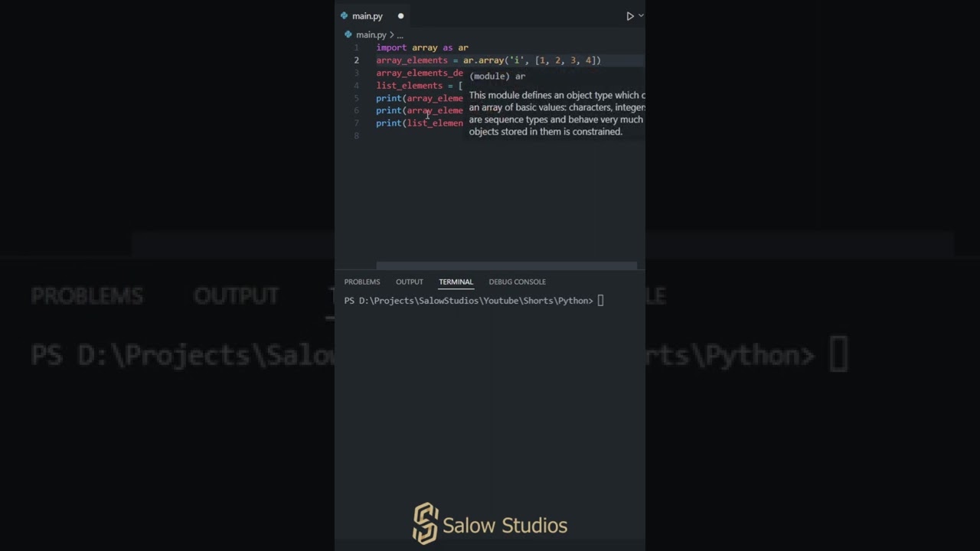Switch to the OUTPUT panel tab

[x=410, y=282]
